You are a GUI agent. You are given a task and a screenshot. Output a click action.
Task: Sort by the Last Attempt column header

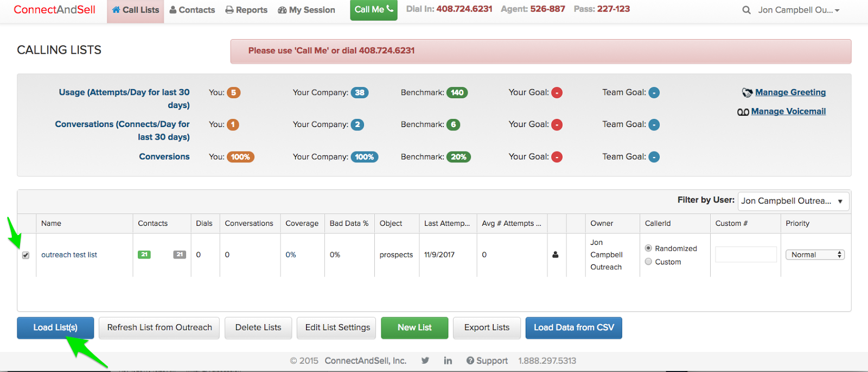coord(447,223)
